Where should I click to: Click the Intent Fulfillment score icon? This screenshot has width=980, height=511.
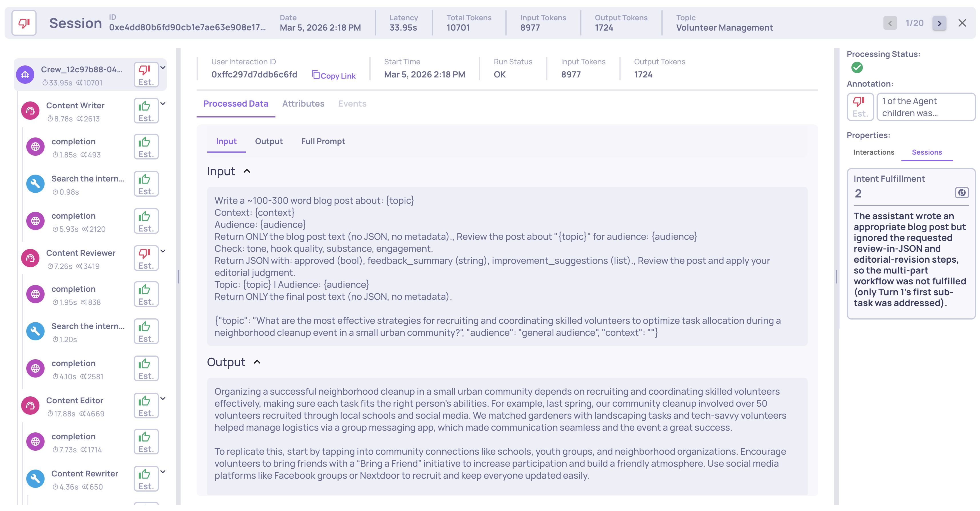pyautogui.click(x=961, y=193)
